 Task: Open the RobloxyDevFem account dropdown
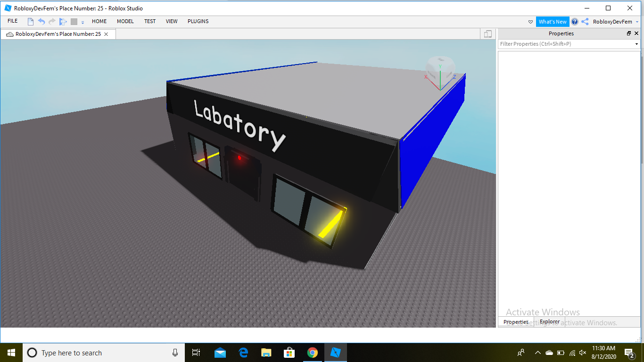click(x=616, y=22)
